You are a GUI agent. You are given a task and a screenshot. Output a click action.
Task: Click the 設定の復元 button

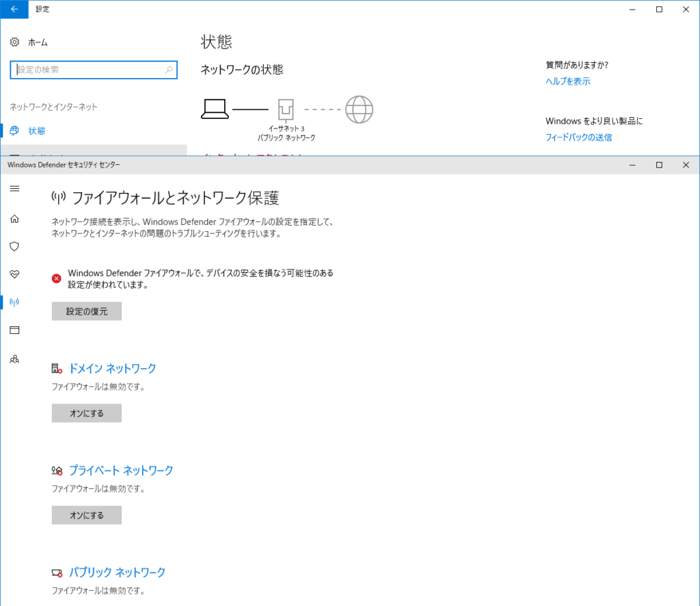(87, 311)
